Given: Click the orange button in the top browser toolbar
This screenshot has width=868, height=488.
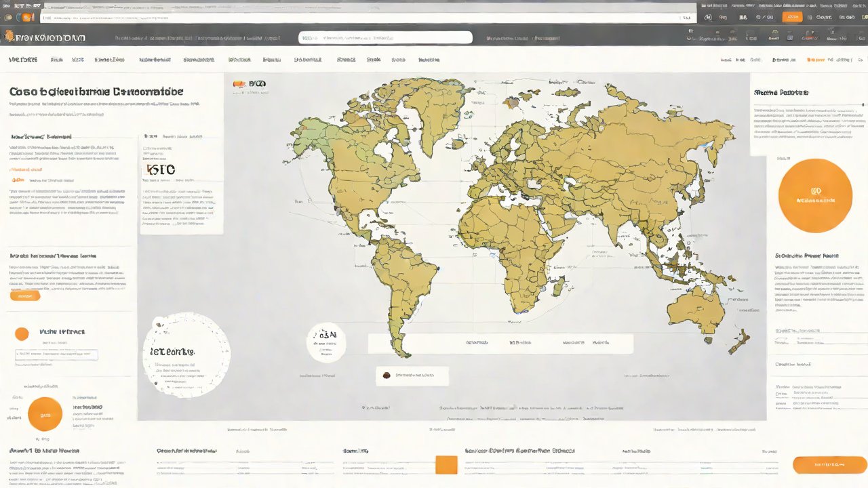Looking at the screenshot, I should (x=791, y=17).
